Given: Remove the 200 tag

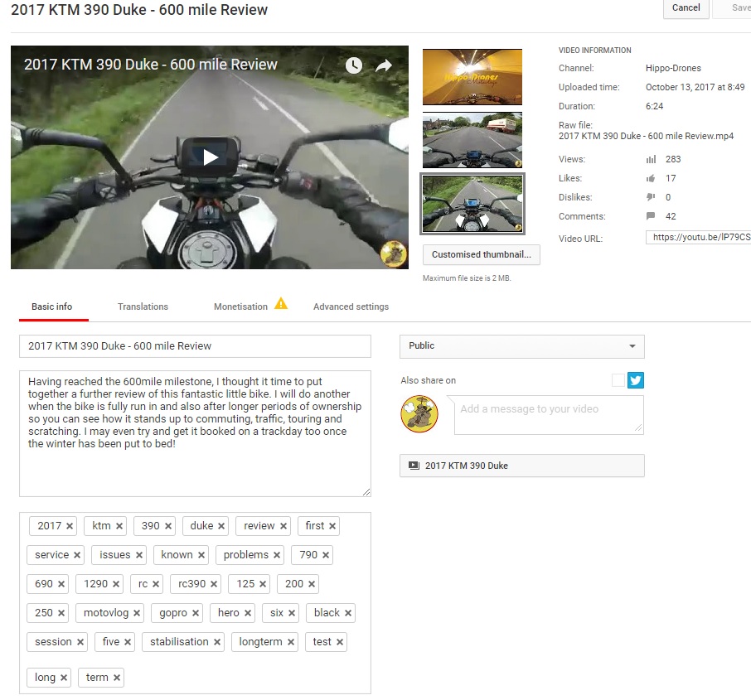Looking at the screenshot, I should [x=312, y=584].
